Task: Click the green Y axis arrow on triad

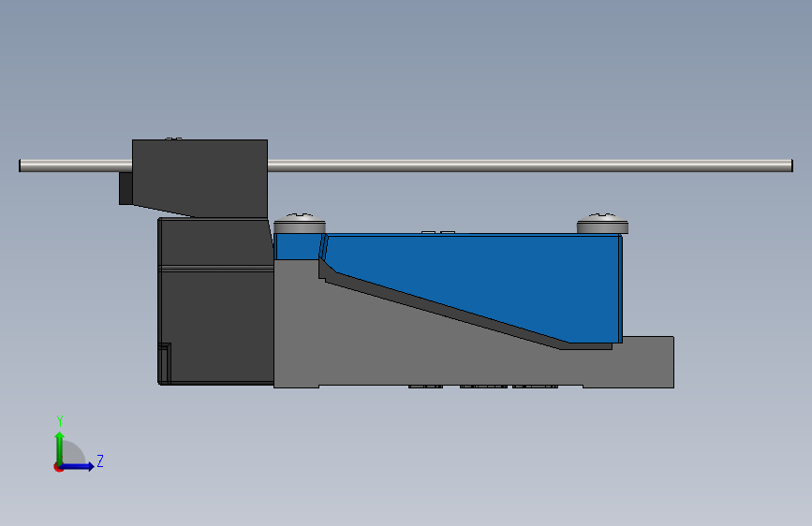Action: click(x=60, y=447)
